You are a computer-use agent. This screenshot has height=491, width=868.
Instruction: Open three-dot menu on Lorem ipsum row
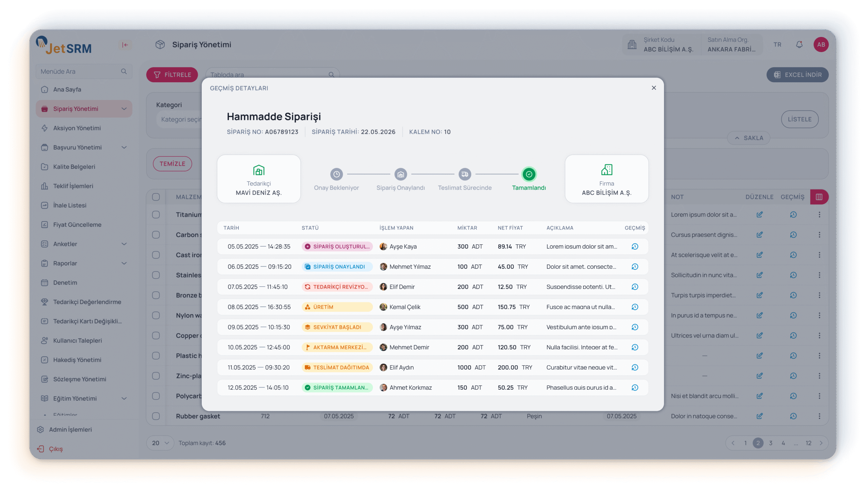tap(819, 215)
